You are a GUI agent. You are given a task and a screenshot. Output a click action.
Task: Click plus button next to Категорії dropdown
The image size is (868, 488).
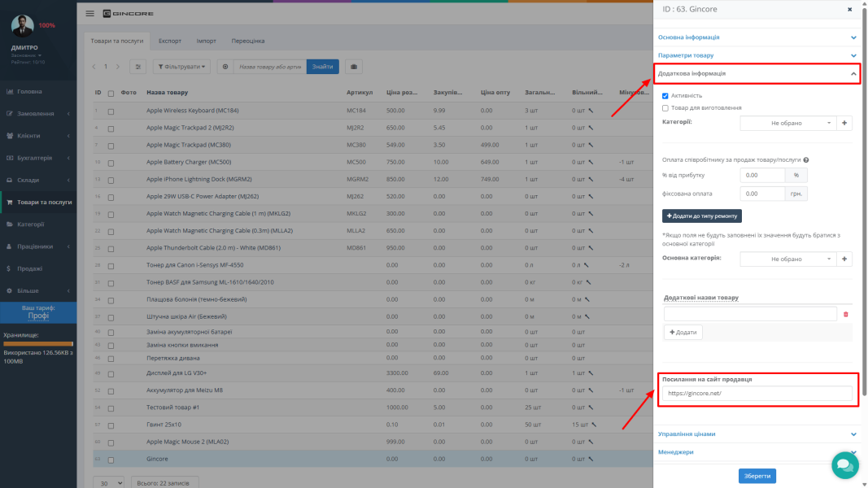(844, 123)
